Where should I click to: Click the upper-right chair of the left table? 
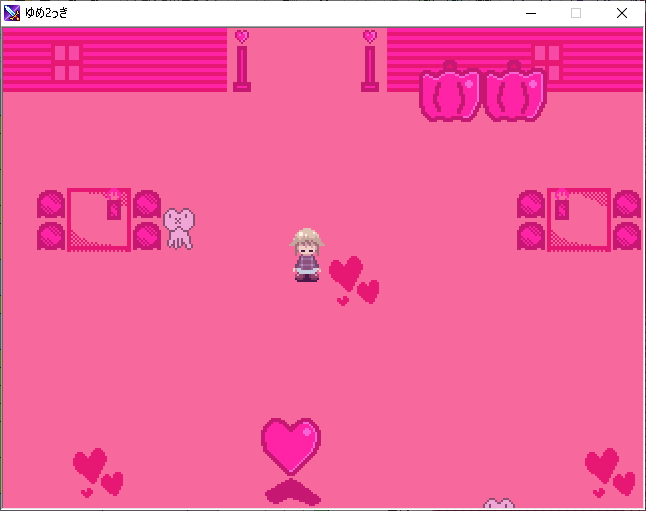tap(147, 204)
